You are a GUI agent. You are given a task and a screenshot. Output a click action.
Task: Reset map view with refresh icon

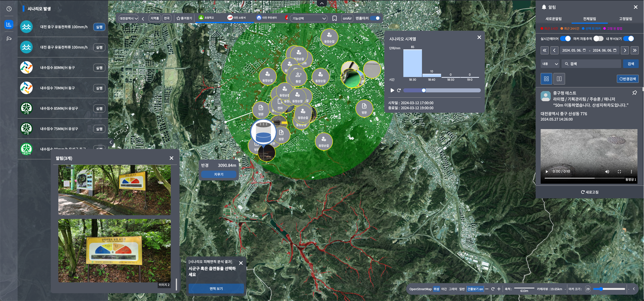[x=493, y=289]
